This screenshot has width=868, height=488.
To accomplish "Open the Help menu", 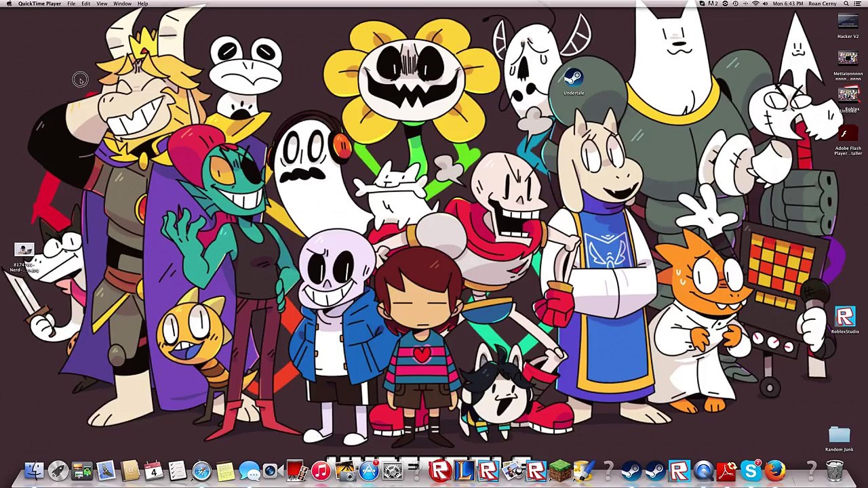I will [x=142, y=3].
